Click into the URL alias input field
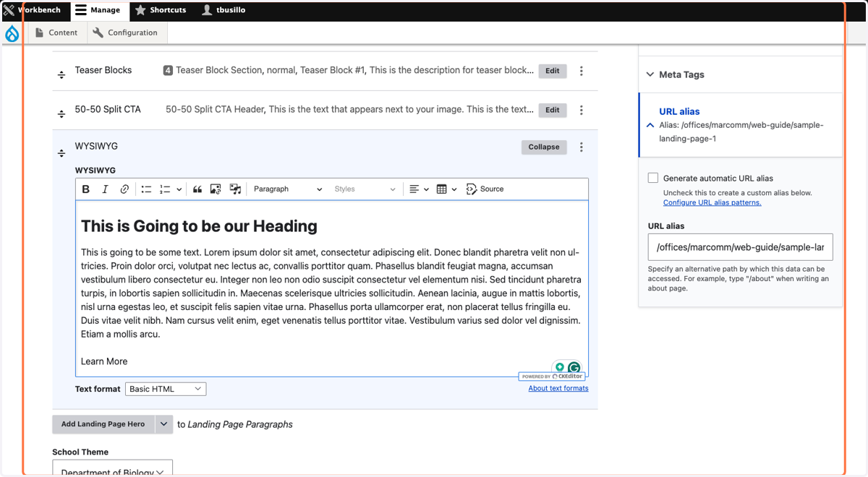Viewport: 868px width, 477px height. (x=741, y=247)
